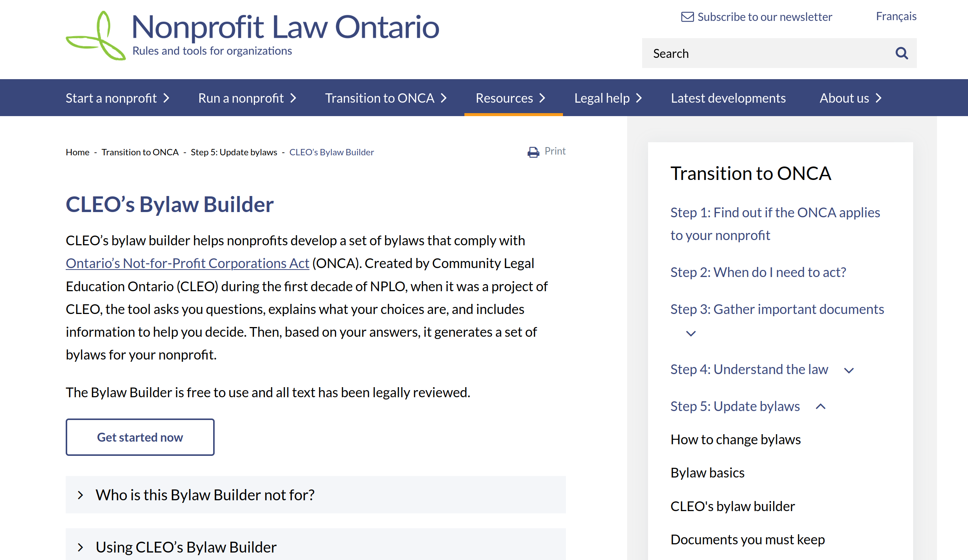Click chevron beside Run a nonprofit
Screen dimensions: 968x560
[x=293, y=98]
